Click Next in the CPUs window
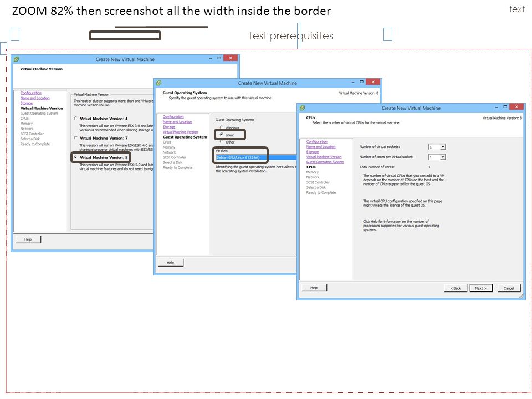532x399 pixels. (x=481, y=288)
